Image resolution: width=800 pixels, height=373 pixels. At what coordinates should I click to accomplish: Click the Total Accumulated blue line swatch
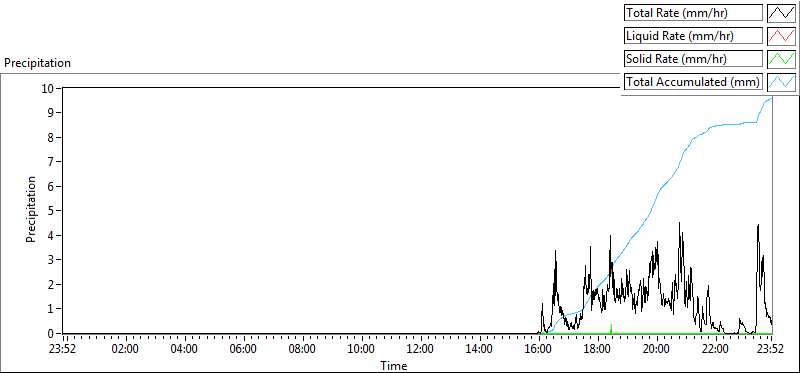[781, 82]
